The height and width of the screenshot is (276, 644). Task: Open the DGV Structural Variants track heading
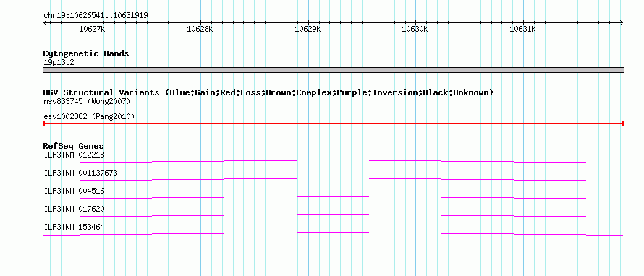coord(268,92)
